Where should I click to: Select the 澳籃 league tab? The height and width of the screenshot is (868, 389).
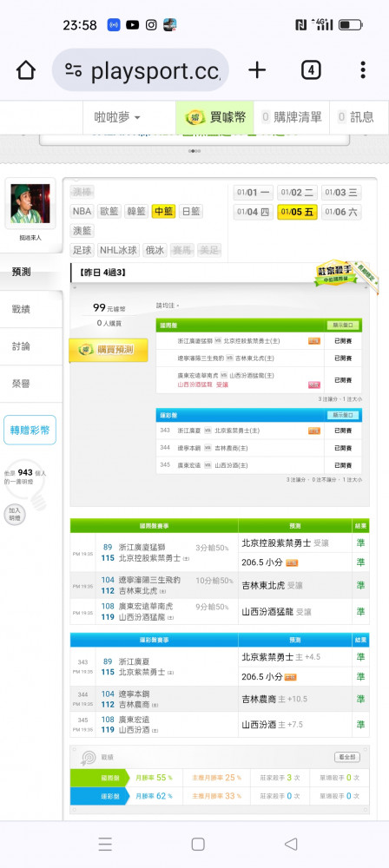coord(82,231)
